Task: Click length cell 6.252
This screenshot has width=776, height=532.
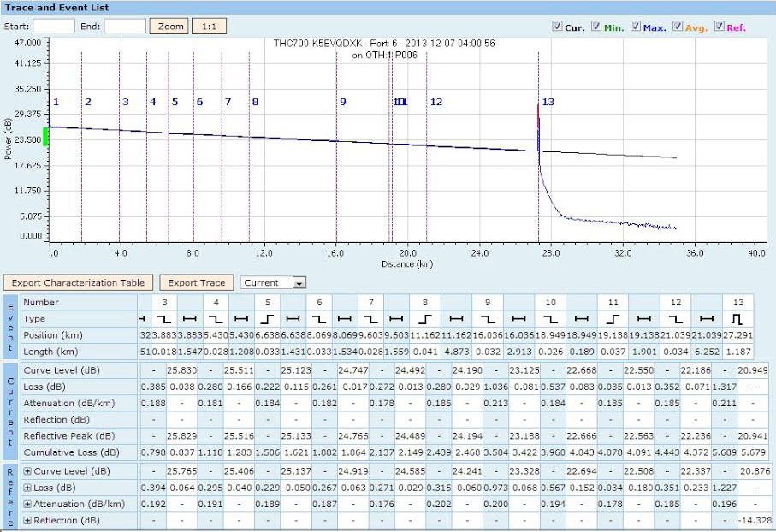Action: [x=707, y=352]
